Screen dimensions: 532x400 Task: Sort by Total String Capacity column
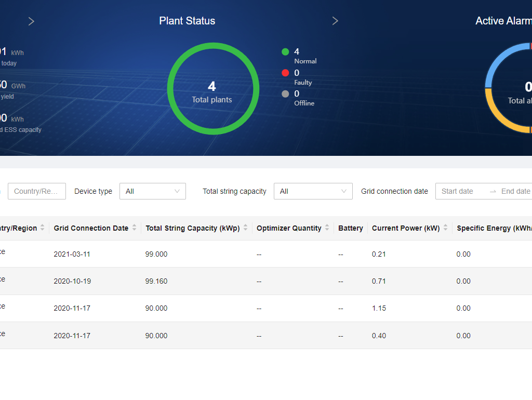click(245, 228)
